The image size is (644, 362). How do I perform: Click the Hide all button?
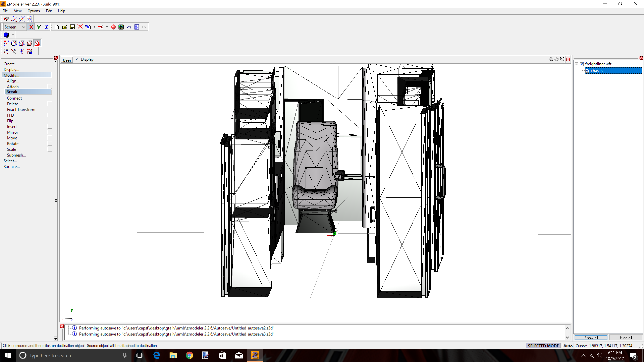pyautogui.click(x=625, y=338)
